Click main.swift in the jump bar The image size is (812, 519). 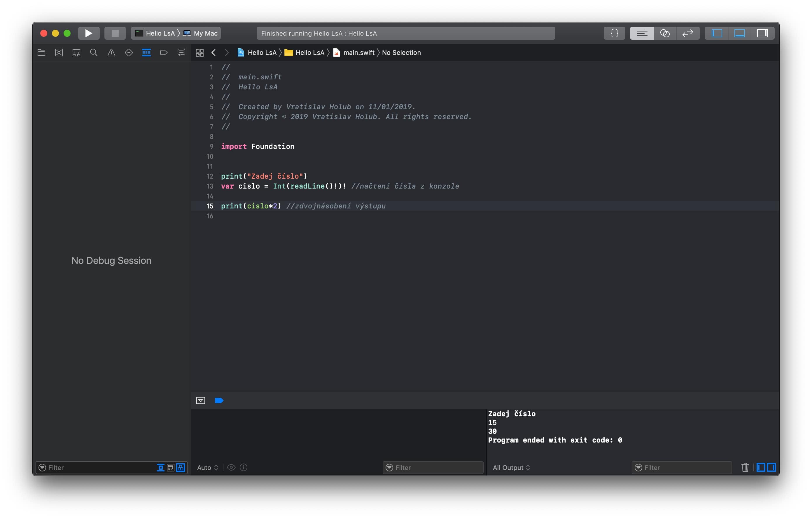(x=358, y=53)
